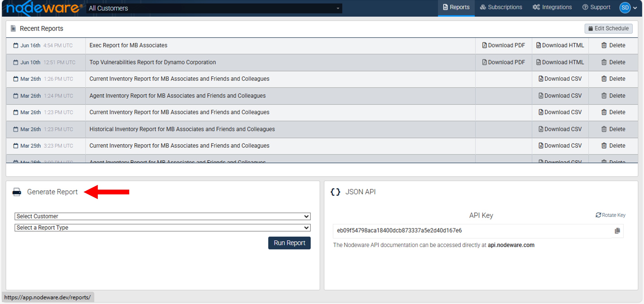The image size is (644, 304).
Task: Click Reports tab document icon
Action: coord(445,7)
